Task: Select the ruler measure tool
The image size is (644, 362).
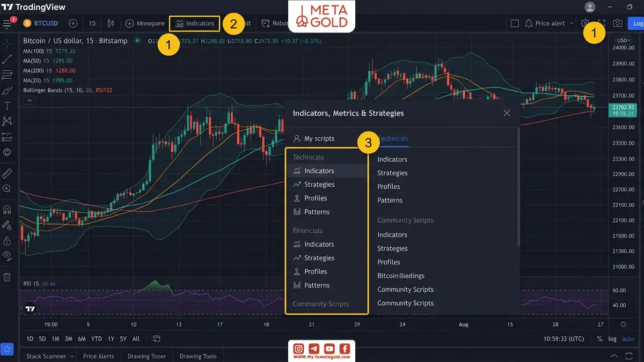Action: click(x=7, y=173)
